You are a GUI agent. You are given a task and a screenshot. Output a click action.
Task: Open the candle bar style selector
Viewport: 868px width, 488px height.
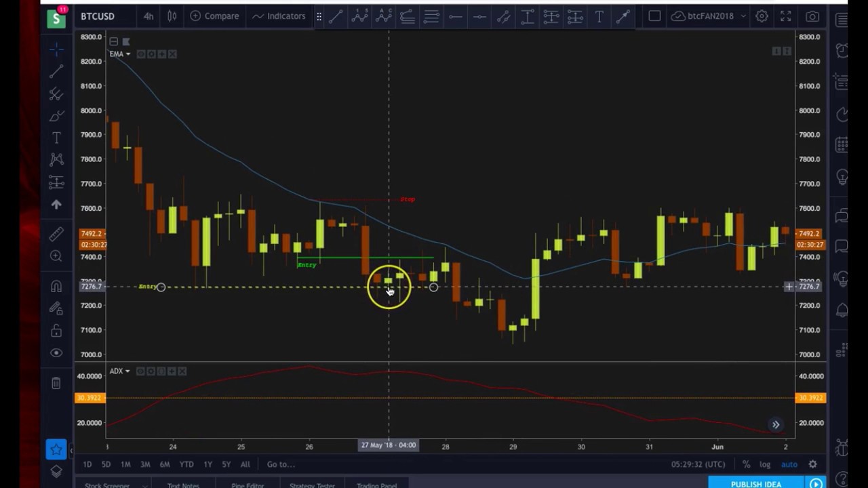coord(172,16)
